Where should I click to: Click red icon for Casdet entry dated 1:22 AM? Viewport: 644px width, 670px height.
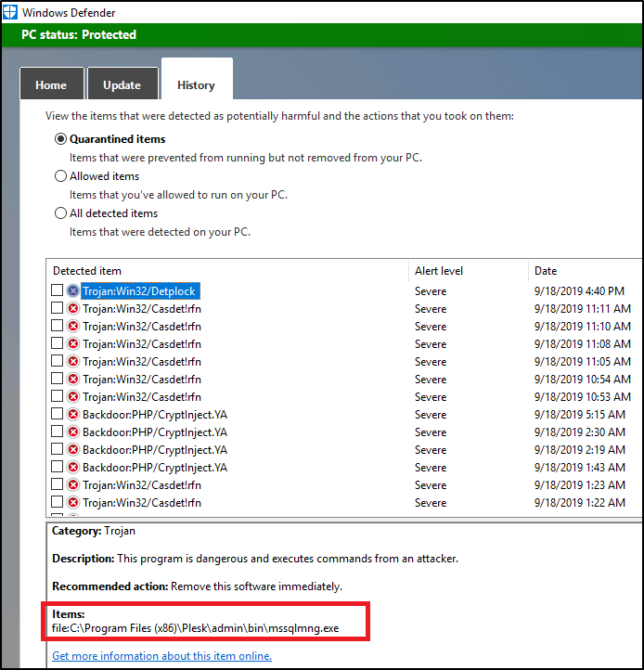pyautogui.click(x=73, y=503)
